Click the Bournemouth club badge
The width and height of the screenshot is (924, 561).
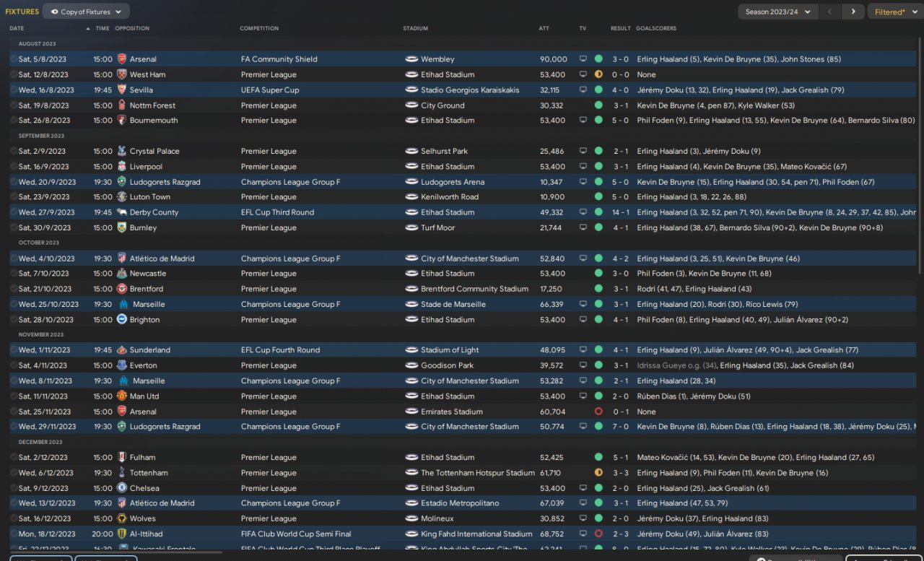(x=122, y=121)
